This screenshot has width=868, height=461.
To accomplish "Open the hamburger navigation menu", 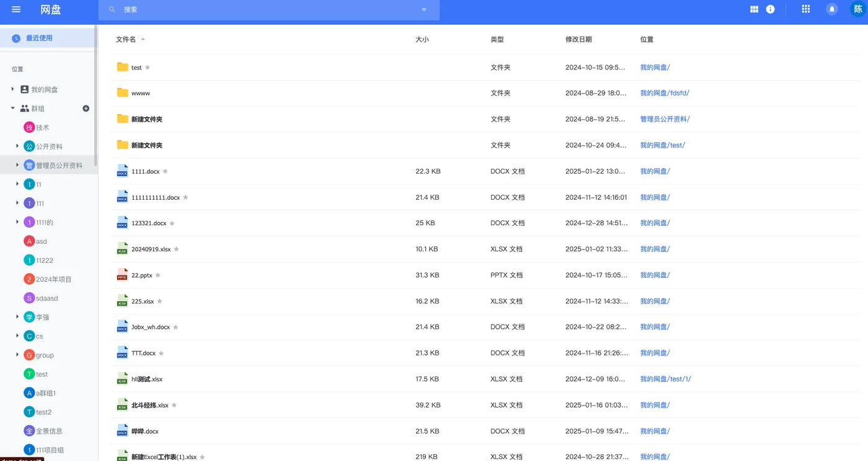I will [16, 9].
